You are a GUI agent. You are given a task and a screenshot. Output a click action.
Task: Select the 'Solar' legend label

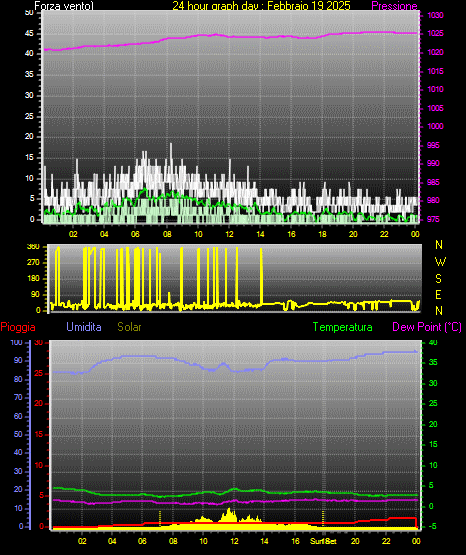tap(129, 327)
